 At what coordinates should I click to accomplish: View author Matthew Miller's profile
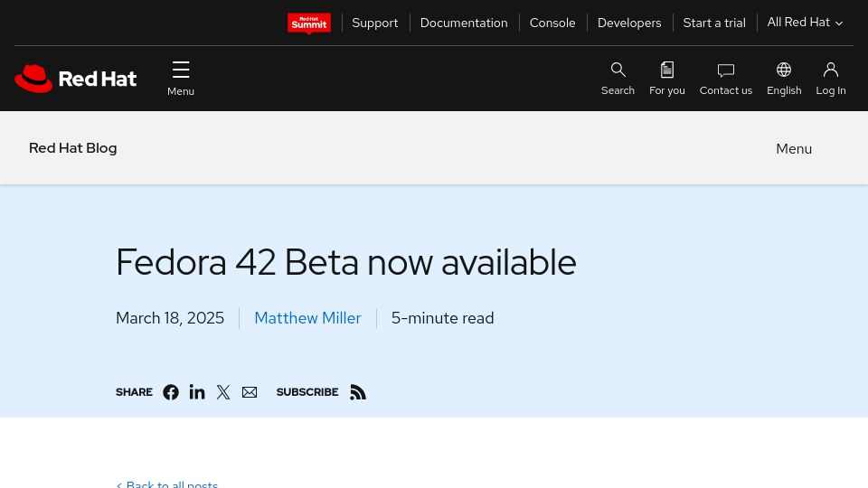tap(307, 318)
